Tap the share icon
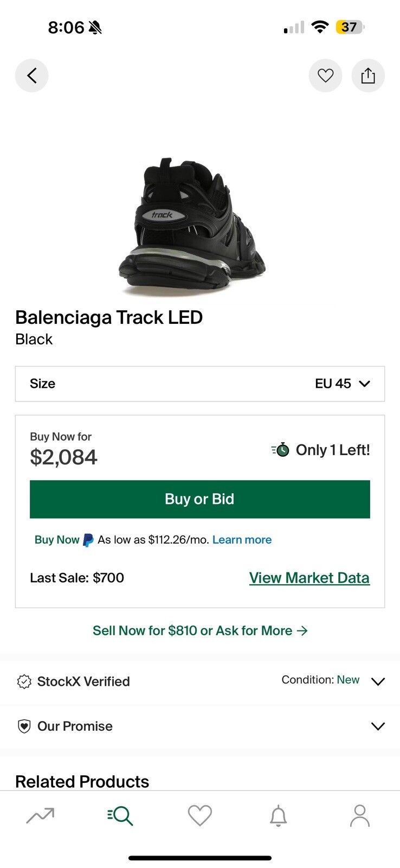Viewport: 400px width, 868px height. pos(368,75)
